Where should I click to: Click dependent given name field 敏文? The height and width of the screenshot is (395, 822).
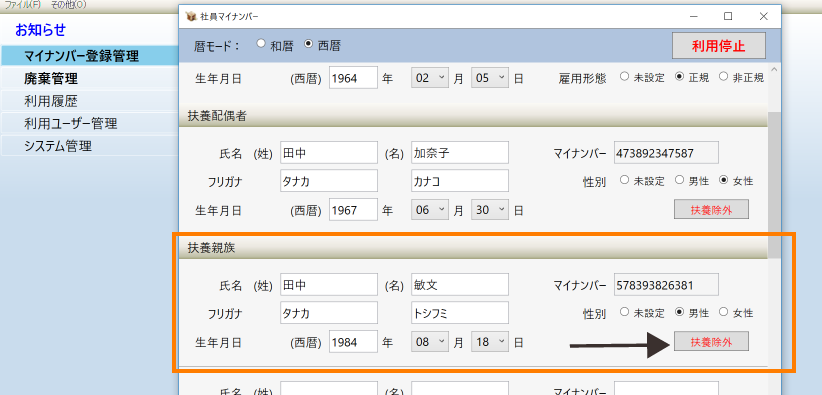[x=460, y=284]
